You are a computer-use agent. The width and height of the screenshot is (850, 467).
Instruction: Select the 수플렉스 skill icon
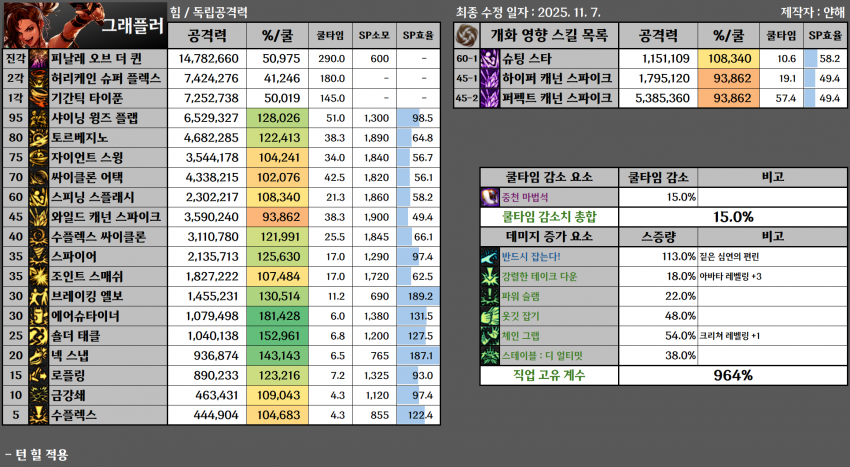click(x=39, y=414)
